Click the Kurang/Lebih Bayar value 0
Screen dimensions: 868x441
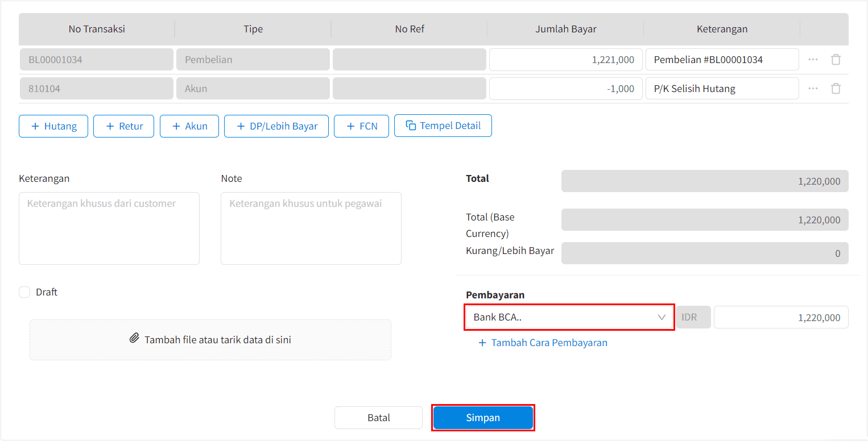(x=705, y=253)
